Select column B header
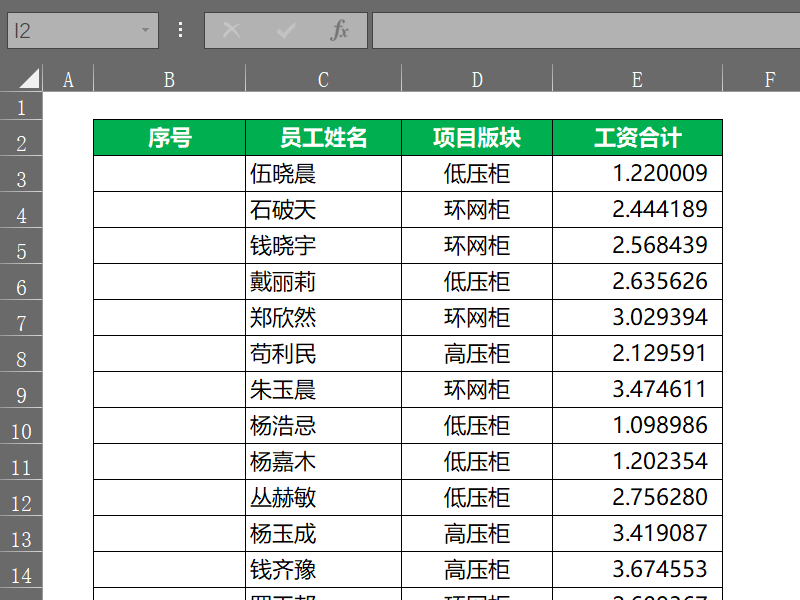800x600 pixels. point(169,79)
